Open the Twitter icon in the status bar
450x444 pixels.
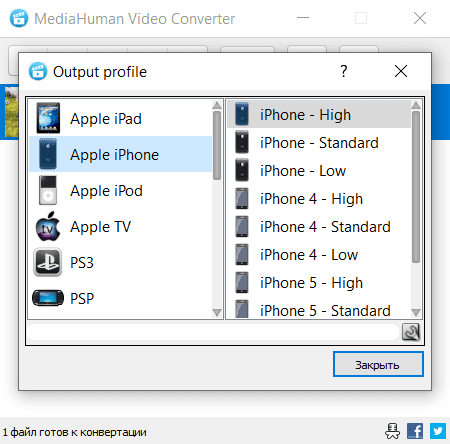pos(438,431)
